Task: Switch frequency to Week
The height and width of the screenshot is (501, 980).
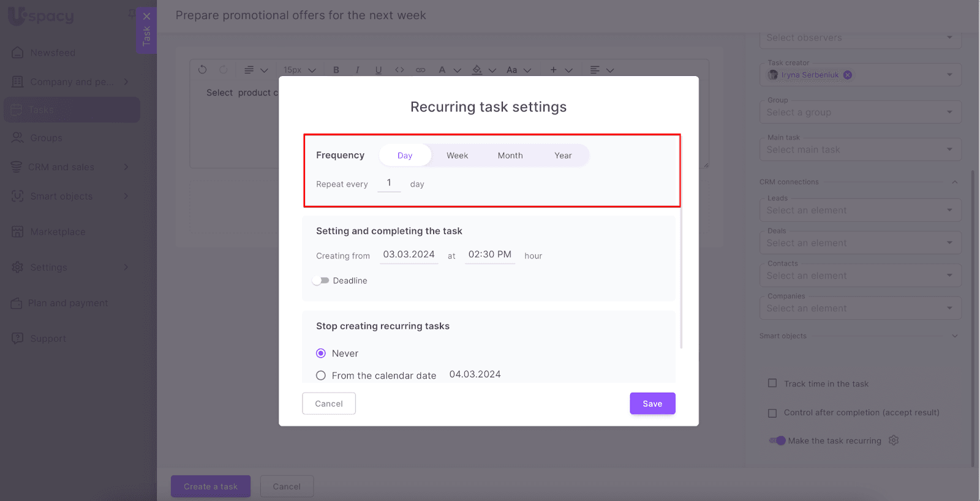Action: tap(457, 156)
